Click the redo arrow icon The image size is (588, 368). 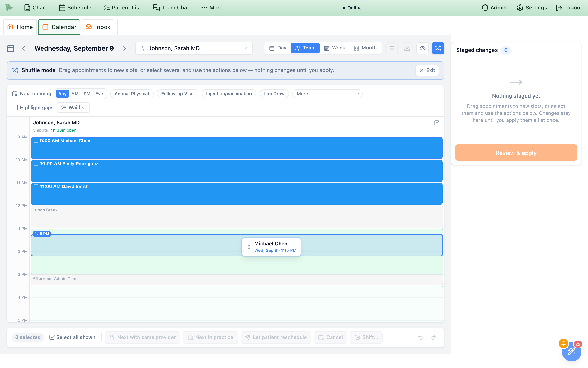click(433, 337)
